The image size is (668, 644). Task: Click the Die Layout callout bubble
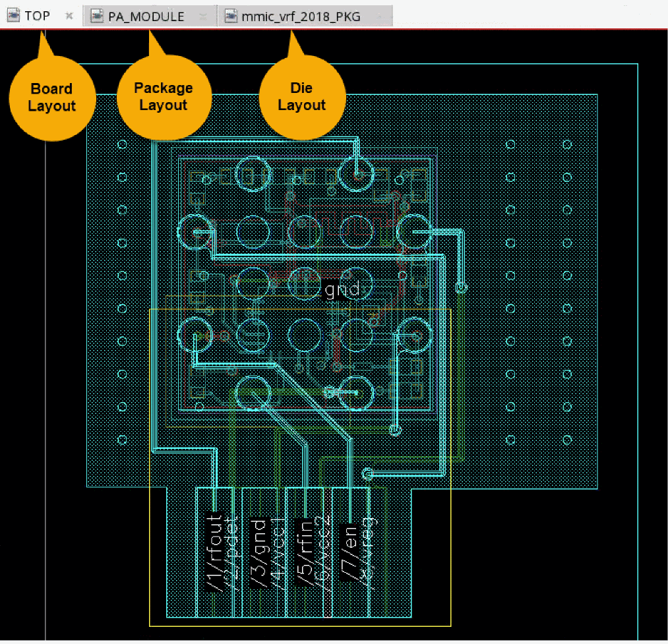point(301,97)
